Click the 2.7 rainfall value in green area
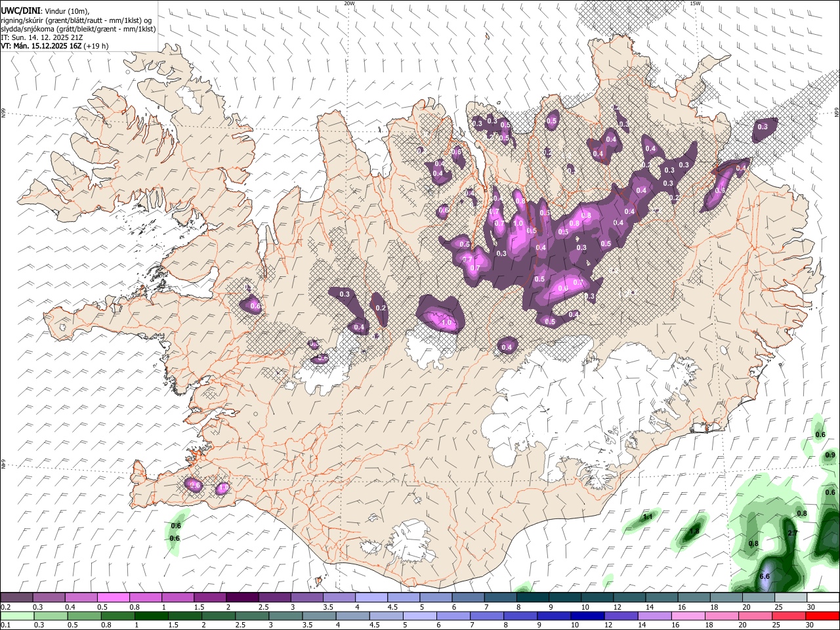840x630 pixels. pyautogui.click(x=792, y=533)
